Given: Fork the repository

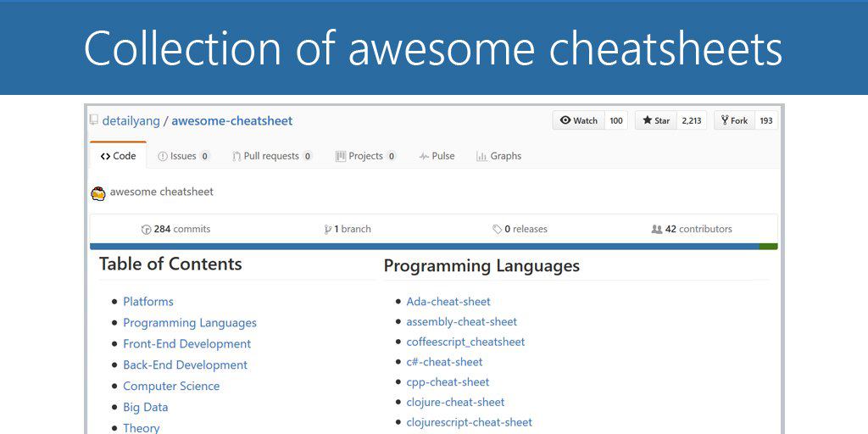Looking at the screenshot, I should coord(734,120).
